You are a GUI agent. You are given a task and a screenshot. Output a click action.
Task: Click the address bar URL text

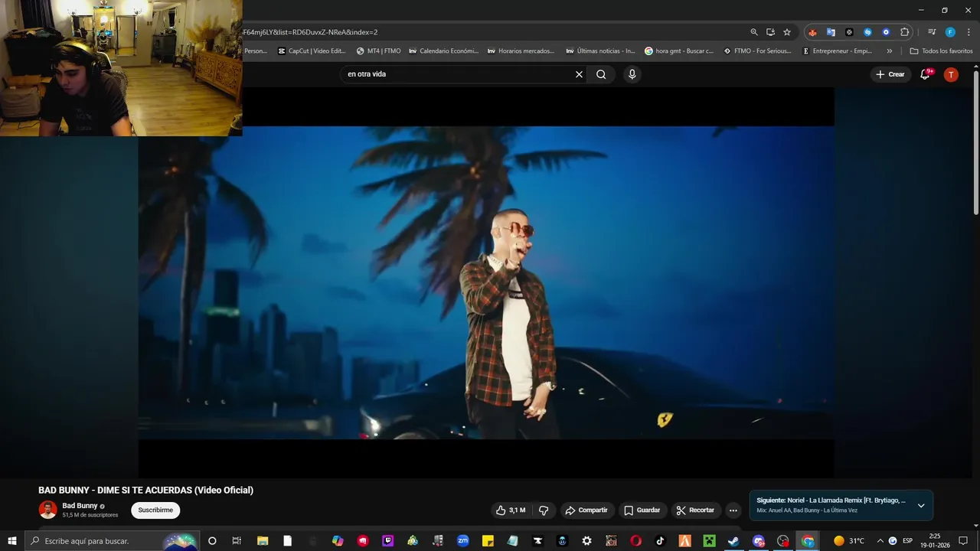tap(310, 32)
